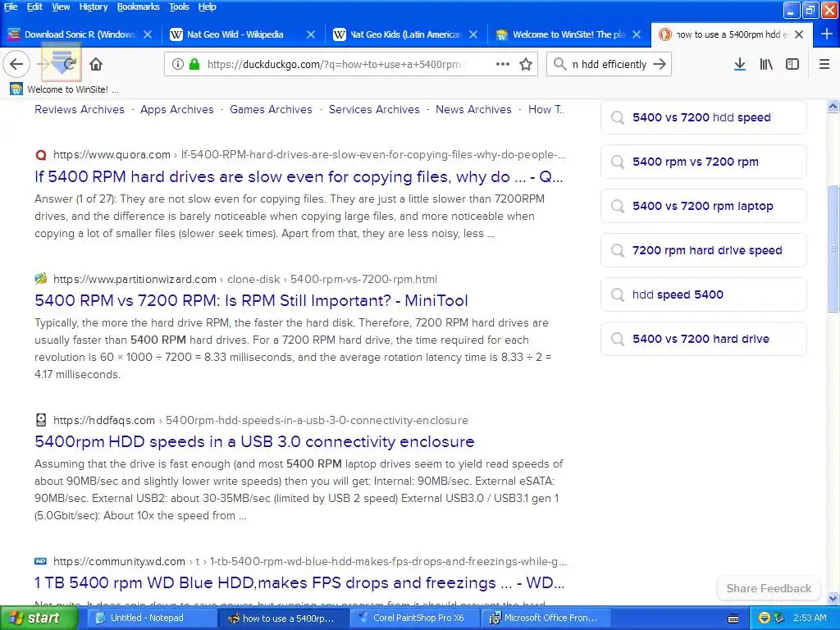Select related search 7200 rpm hard drive speed
Viewport: 840px width, 630px height.
click(703, 250)
